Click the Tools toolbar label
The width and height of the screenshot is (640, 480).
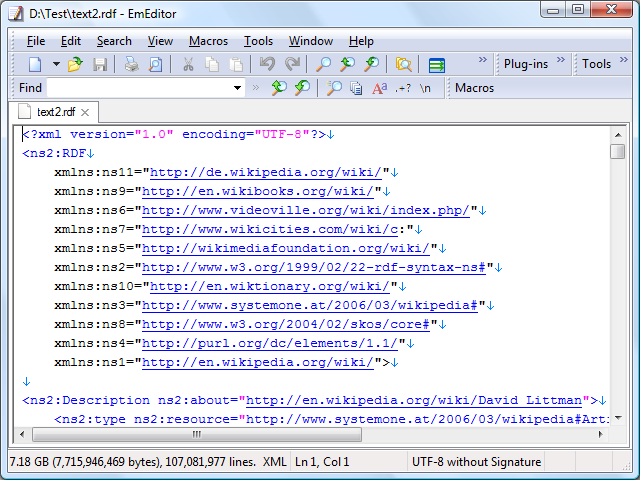point(596,64)
